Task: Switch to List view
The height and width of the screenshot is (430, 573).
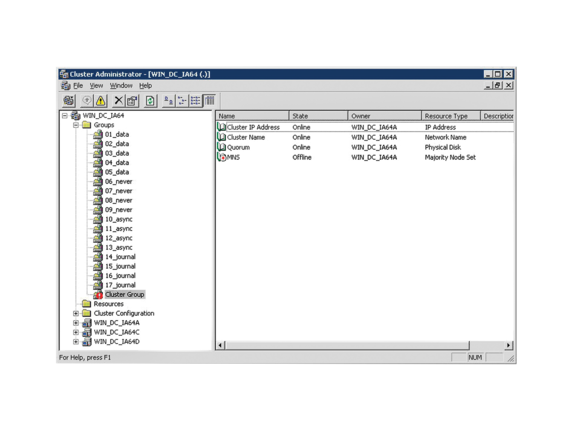Action: [x=196, y=100]
